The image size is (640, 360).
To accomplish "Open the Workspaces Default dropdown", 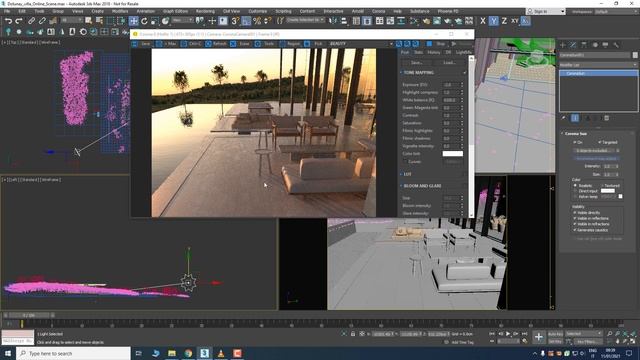I will pos(616,12).
